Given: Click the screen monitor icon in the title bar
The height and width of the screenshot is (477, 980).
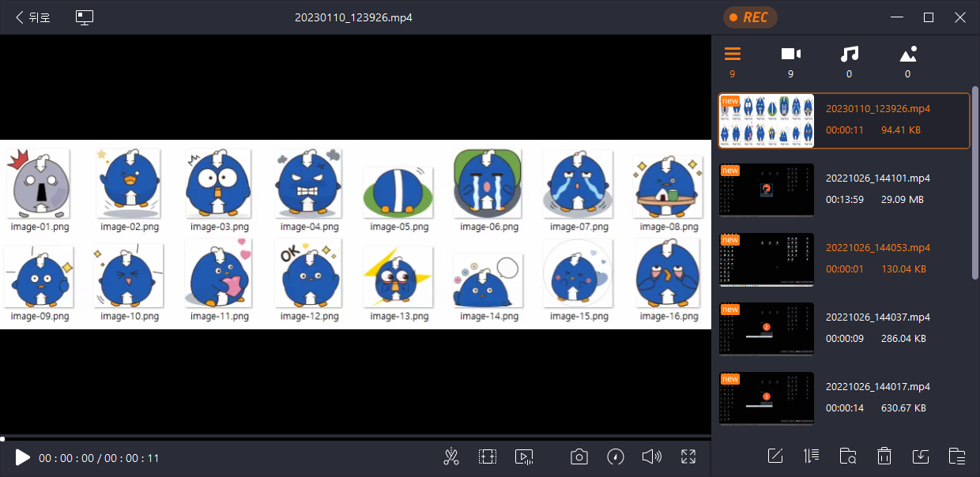Looking at the screenshot, I should click(x=85, y=17).
